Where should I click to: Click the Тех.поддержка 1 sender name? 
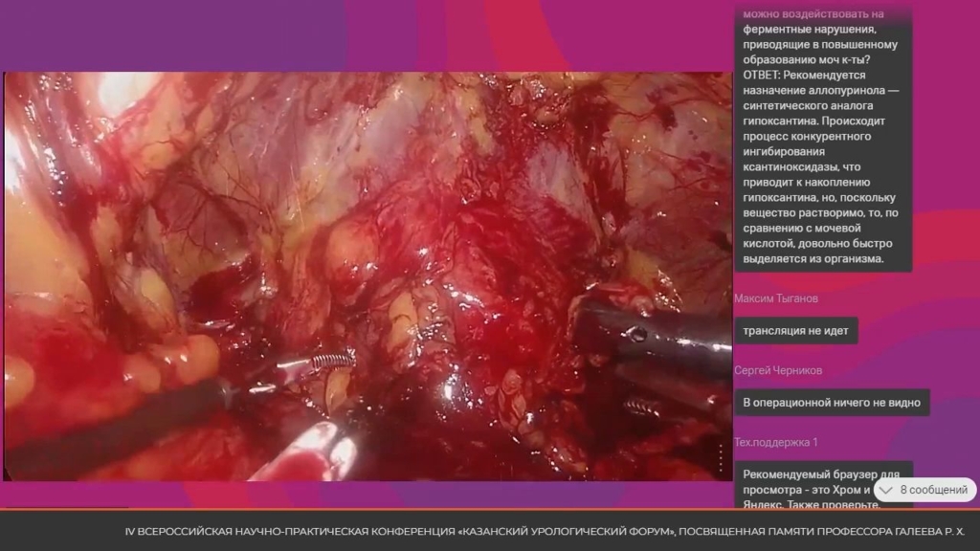775,442
